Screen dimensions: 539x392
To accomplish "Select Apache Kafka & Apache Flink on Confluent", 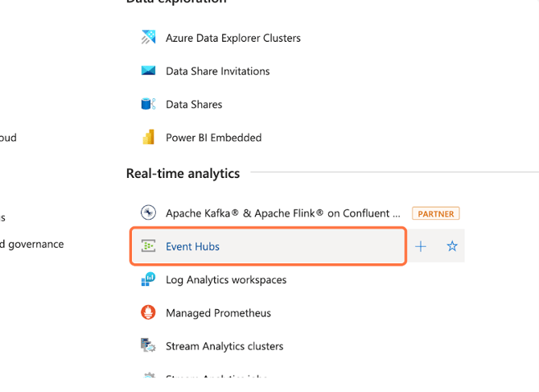I will click(282, 213).
